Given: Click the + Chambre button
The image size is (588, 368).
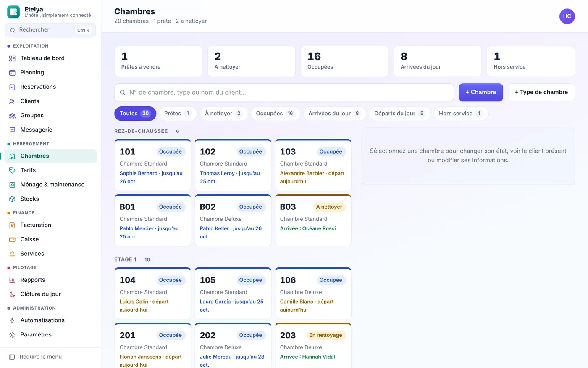Looking at the screenshot, I should [481, 93].
